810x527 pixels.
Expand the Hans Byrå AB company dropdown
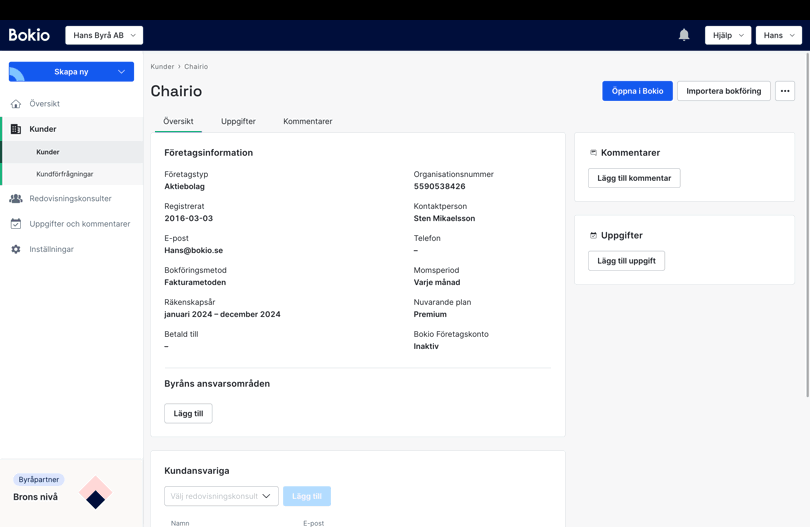(x=104, y=35)
